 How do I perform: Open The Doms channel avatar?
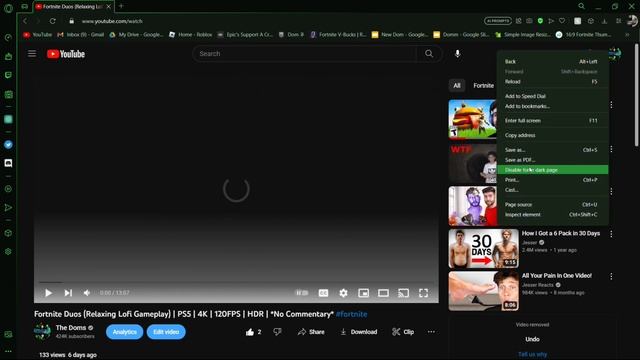[42, 331]
